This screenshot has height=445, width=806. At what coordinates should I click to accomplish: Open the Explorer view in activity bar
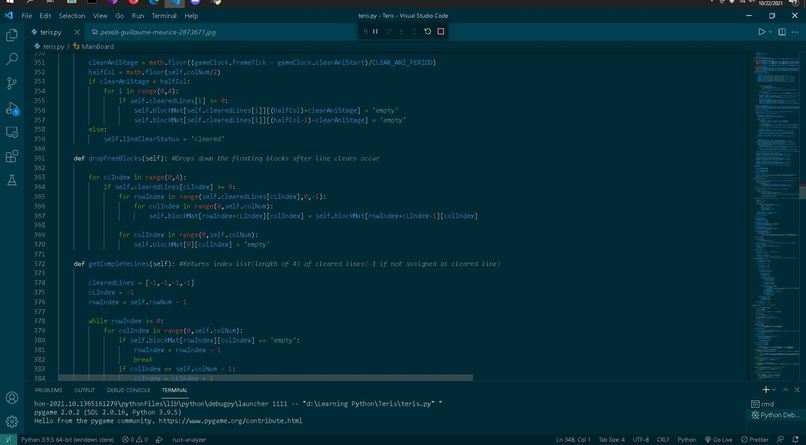11,35
